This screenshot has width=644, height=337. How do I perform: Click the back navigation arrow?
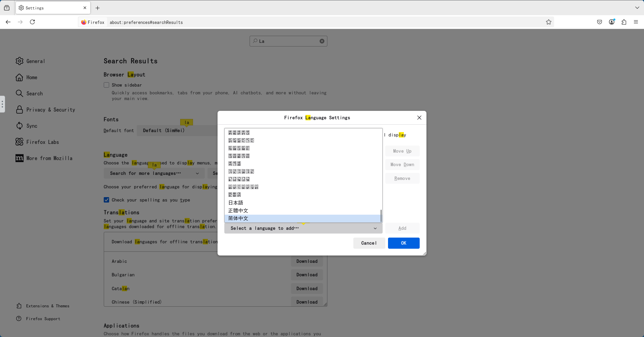[x=8, y=22]
